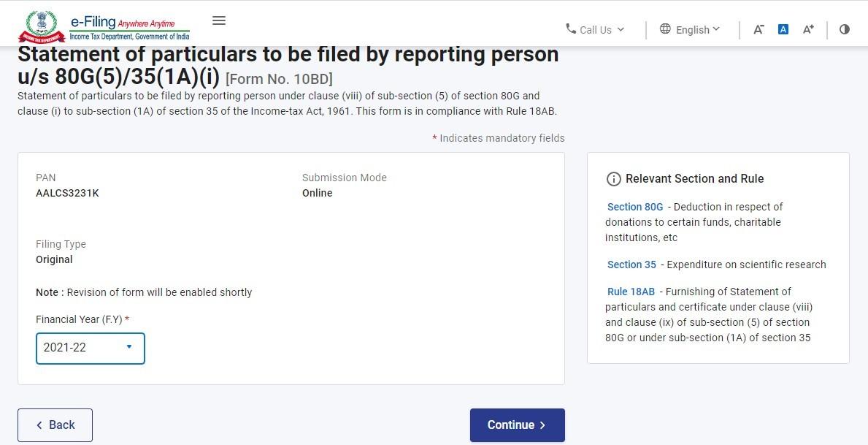
Task: Open the Section 35 link
Action: 631,265
